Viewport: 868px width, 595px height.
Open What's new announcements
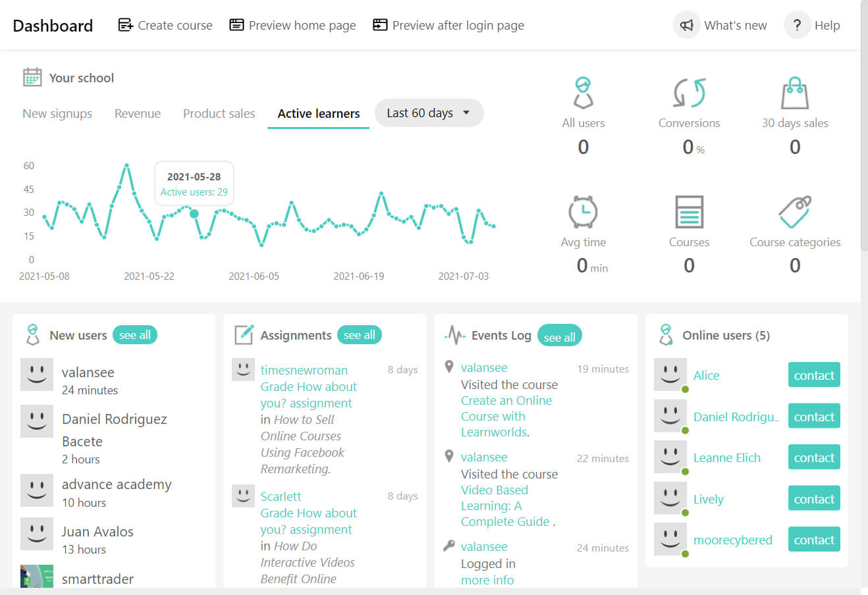(x=687, y=24)
